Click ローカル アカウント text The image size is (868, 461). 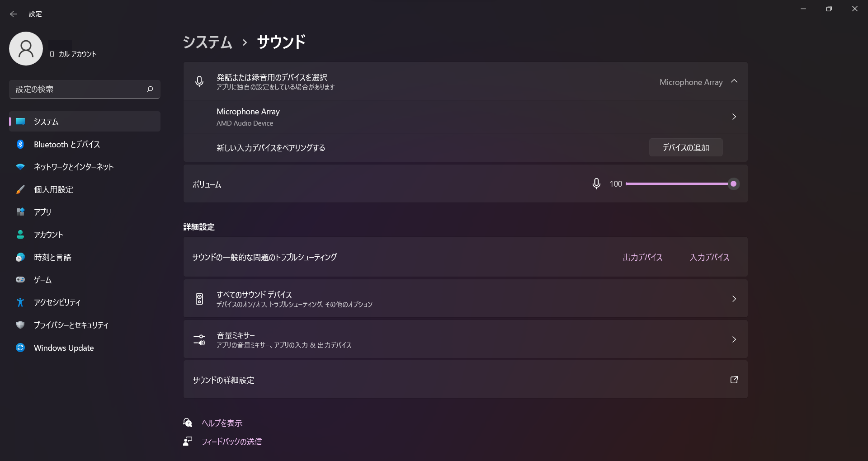tap(73, 54)
